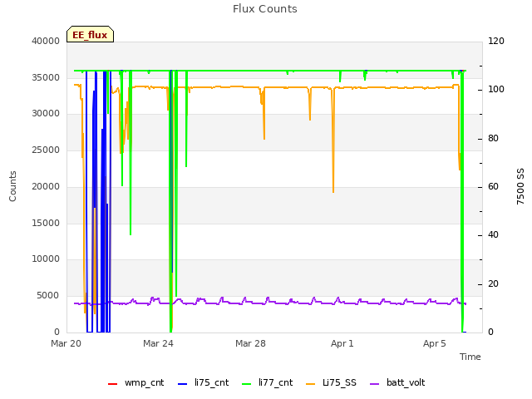
Task: Click the 80 right axis label
Action: [493, 139]
